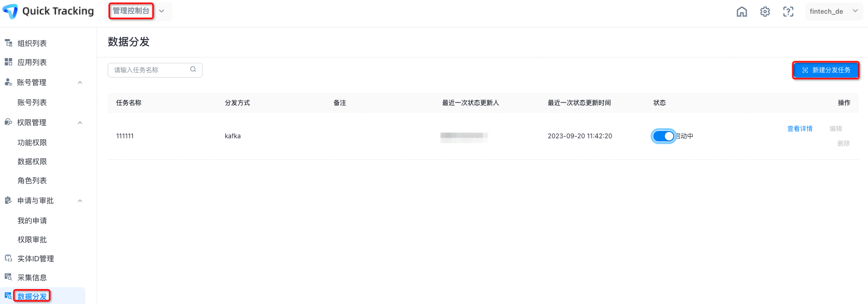The width and height of the screenshot is (868, 304).
Task: Click the 组织列表 sidebar icon
Action: 8,43
